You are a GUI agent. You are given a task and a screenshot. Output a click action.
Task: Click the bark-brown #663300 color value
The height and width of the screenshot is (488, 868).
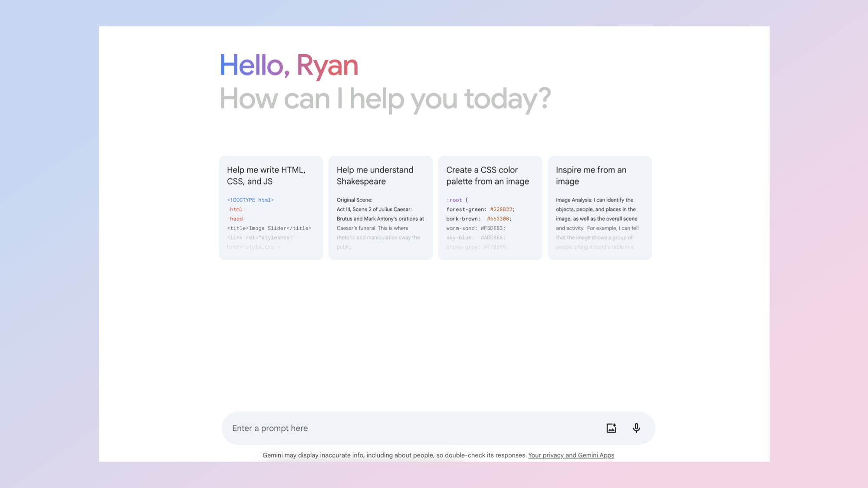coord(498,219)
